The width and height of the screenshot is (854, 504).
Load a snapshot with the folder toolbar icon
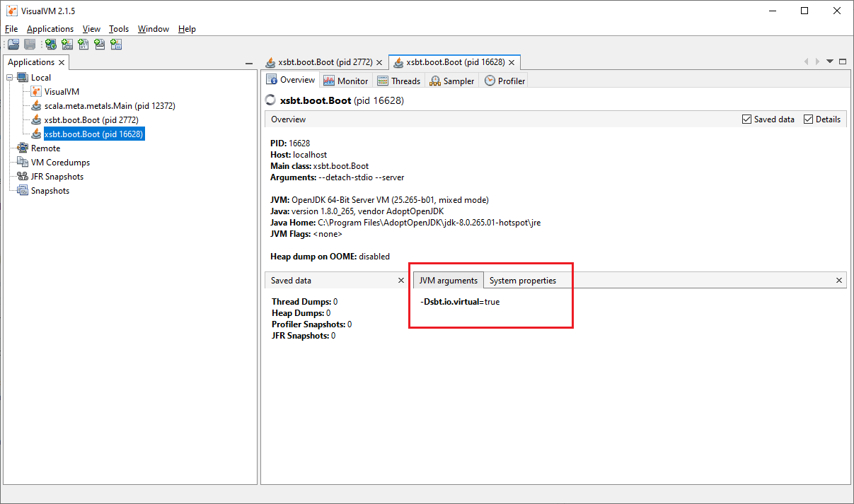pos(13,44)
